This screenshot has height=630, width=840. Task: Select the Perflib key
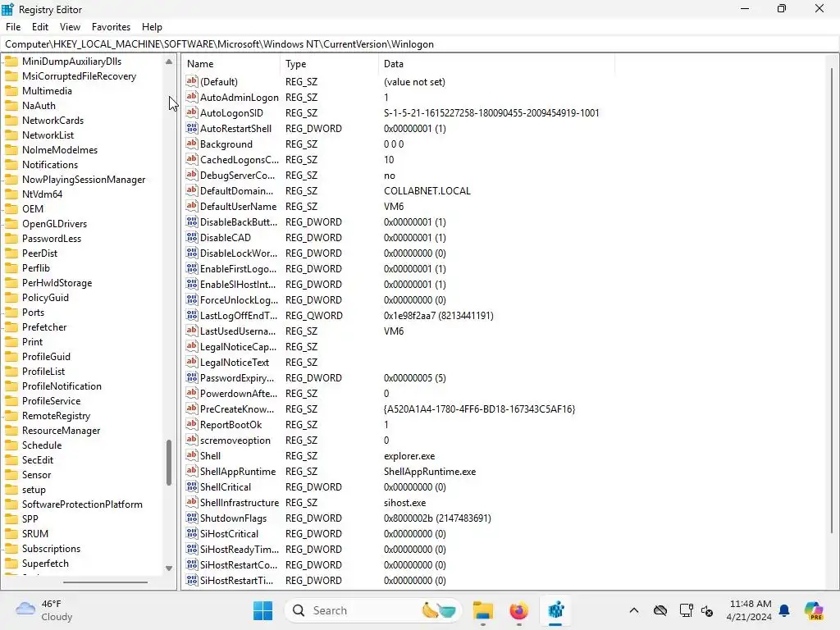[36, 268]
